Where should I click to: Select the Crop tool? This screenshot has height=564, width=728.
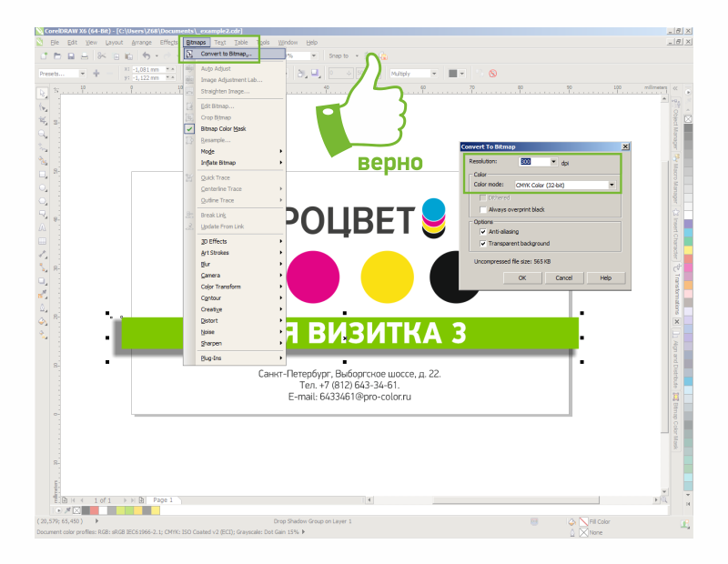[43, 121]
